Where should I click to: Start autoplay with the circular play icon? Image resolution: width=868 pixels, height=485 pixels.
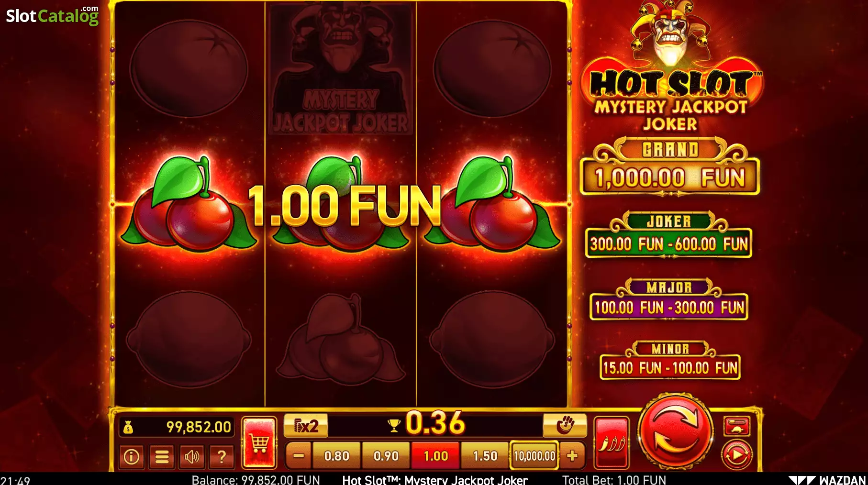pyautogui.click(x=736, y=455)
